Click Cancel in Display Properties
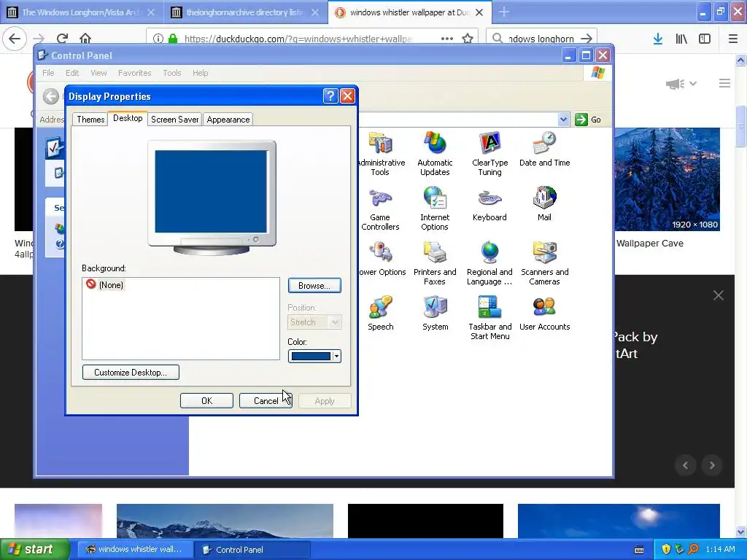Viewport: 747px width, 560px height. (266, 401)
